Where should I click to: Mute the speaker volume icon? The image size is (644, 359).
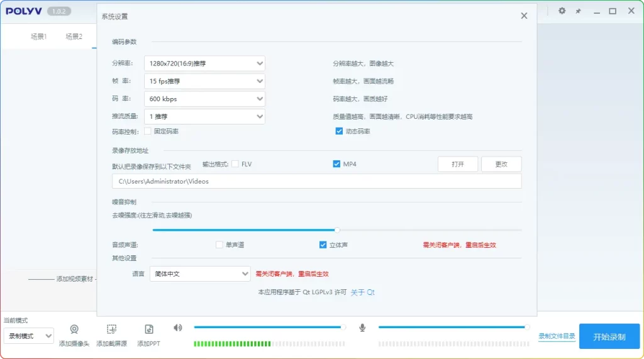pos(178,328)
